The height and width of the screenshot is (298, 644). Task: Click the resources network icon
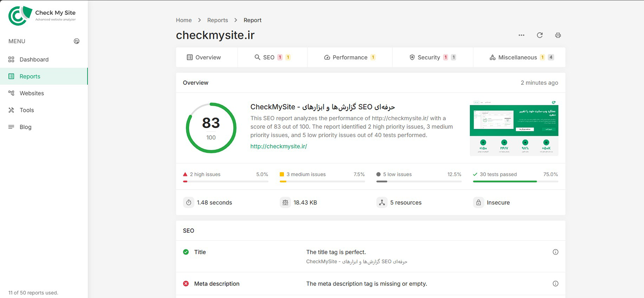tap(382, 202)
